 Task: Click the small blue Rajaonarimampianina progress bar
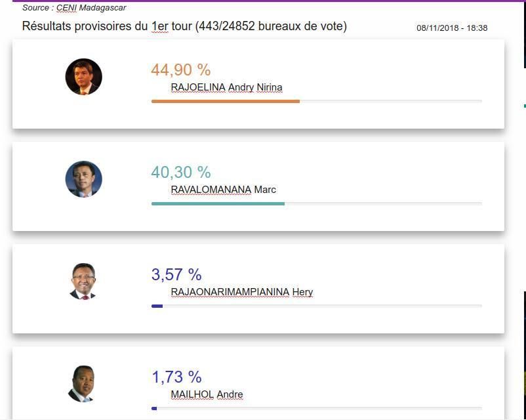(157, 306)
